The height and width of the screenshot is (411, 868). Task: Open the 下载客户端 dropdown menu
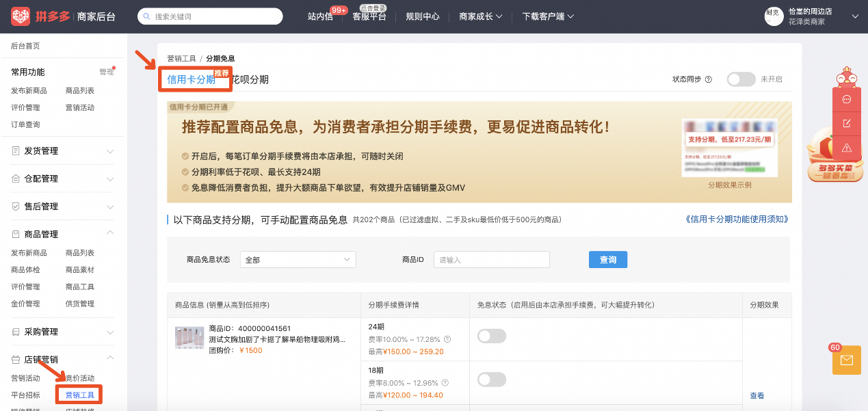(x=548, y=16)
